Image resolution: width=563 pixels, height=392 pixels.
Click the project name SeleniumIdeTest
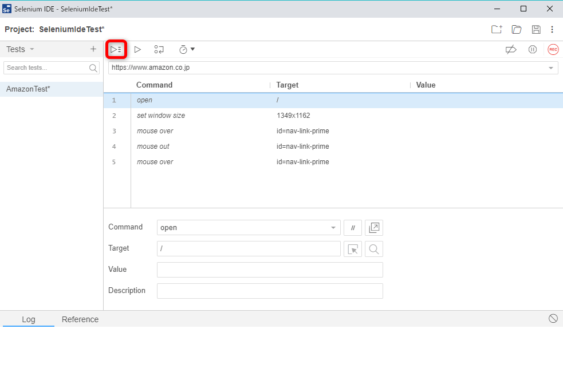pyautogui.click(x=72, y=29)
